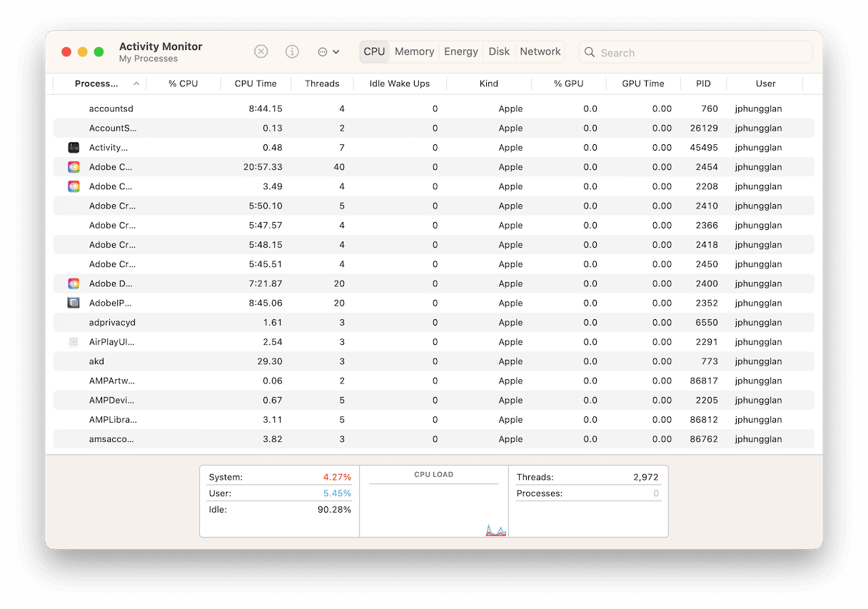The image size is (868, 609).
Task: Toggle sort arrow on Process Name column
Action: click(136, 84)
